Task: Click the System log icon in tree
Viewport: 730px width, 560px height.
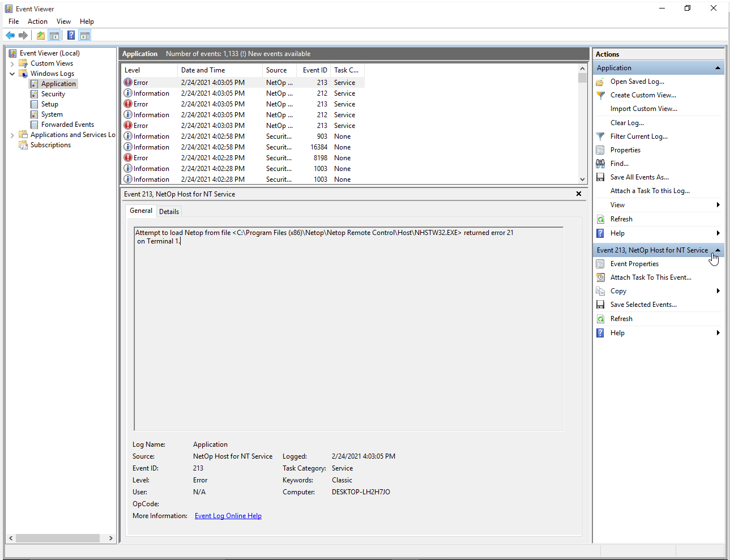Action: click(x=35, y=114)
